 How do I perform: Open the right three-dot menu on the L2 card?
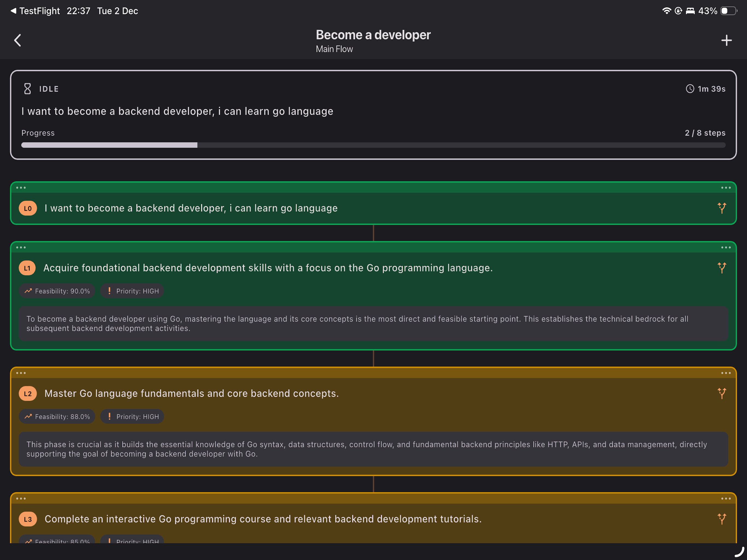(726, 373)
